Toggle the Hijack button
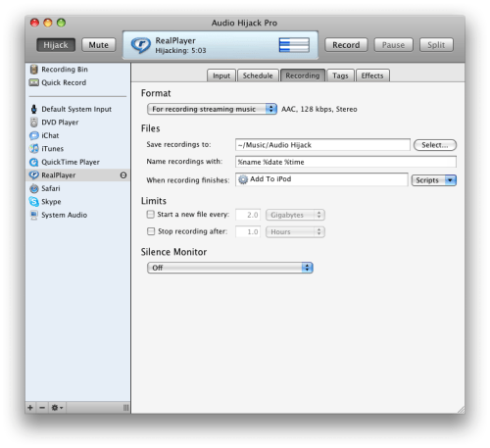This screenshot has width=490, height=448. tap(56, 45)
